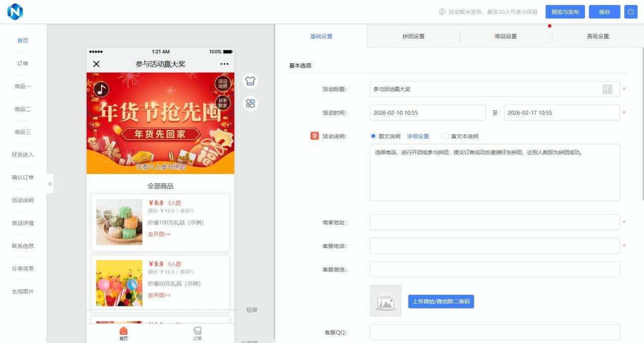Click the 预览与发布 button
The width and height of the screenshot is (644, 343).
pos(565,12)
